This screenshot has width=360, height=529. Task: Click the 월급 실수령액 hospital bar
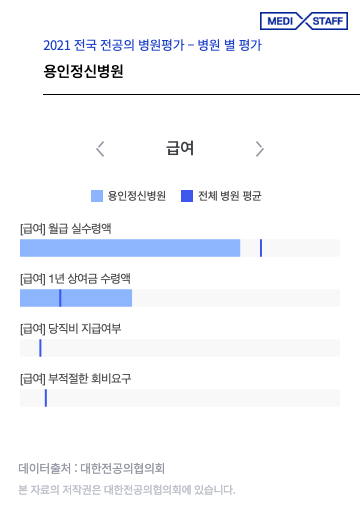(x=130, y=248)
